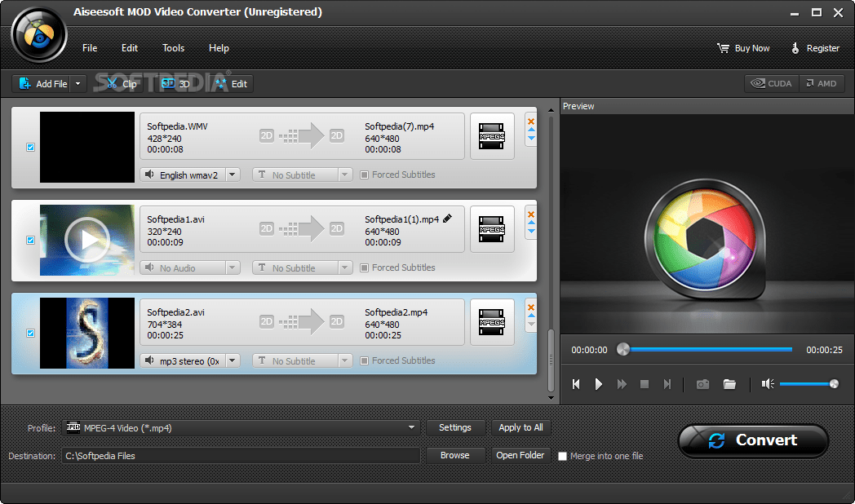Open the 3D conversion tool

coord(174,82)
